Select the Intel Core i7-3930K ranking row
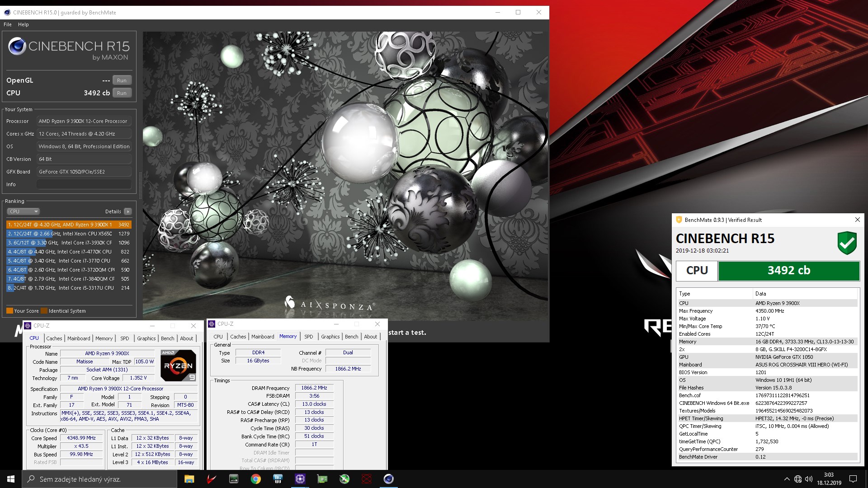The width and height of the screenshot is (868, 488). coord(69,243)
